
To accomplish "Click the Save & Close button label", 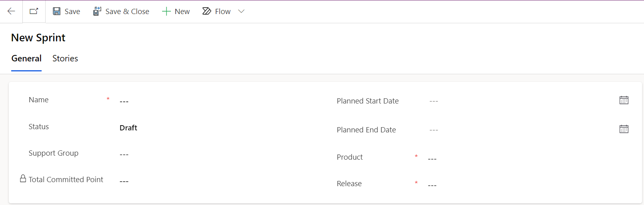I will [127, 12].
